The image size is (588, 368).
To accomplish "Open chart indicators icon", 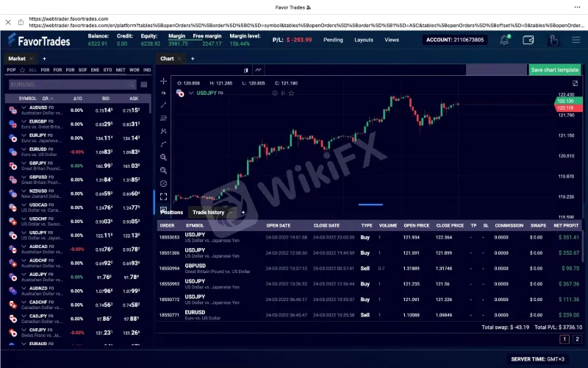I will 259,70.
